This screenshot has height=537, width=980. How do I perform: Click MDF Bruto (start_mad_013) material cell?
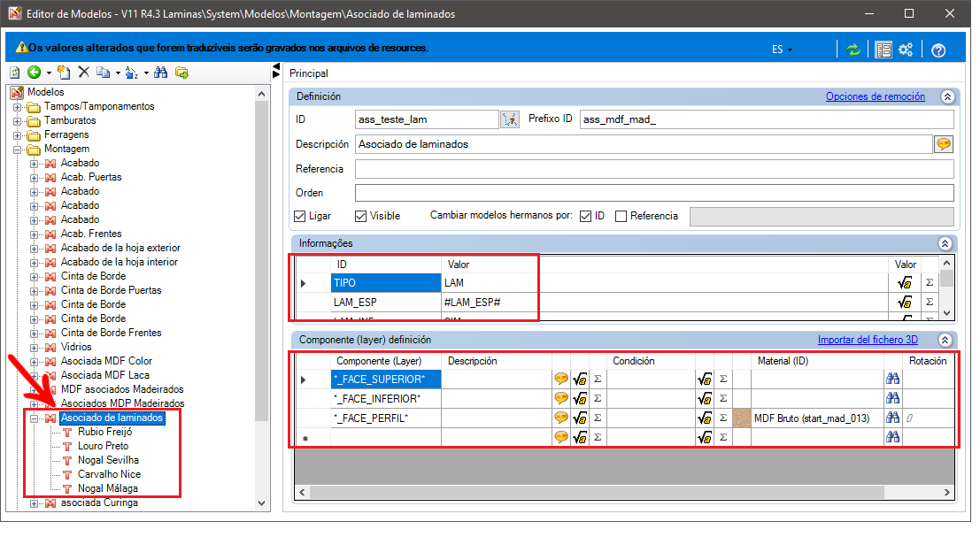[817, 418]
